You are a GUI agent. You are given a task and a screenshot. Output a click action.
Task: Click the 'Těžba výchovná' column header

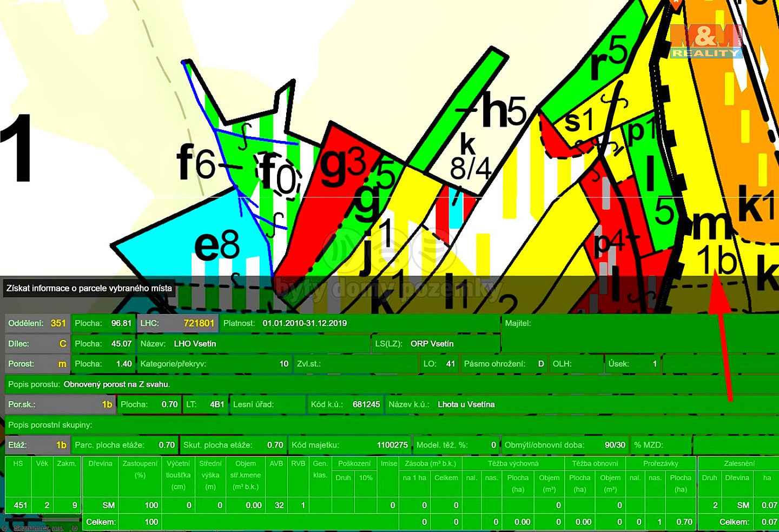click(513, 463)
